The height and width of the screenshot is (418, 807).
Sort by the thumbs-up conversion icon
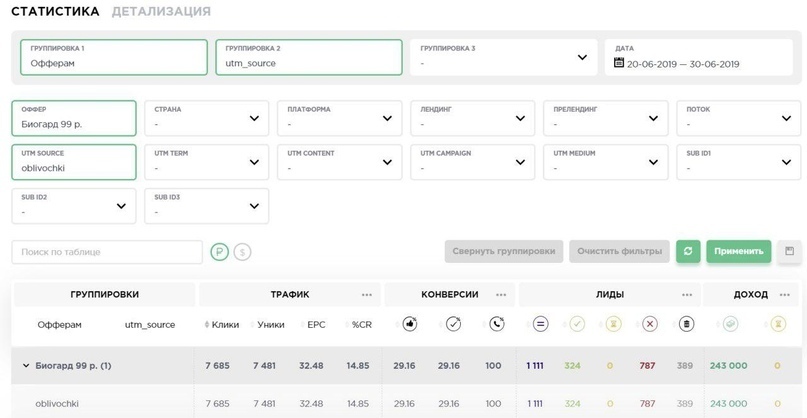[410, 324]
